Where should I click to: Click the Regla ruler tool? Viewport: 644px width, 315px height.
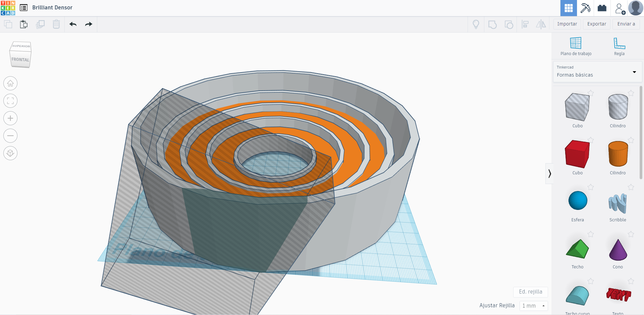coord(619,46)
